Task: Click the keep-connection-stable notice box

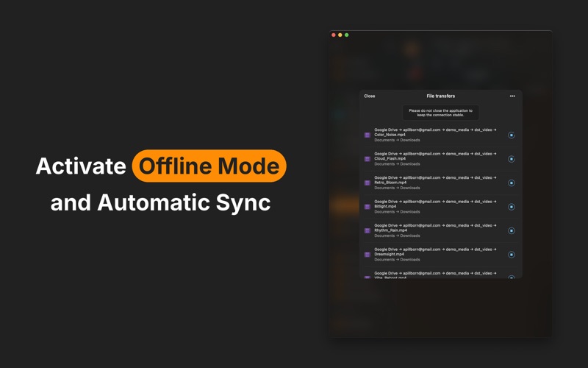Action: click(x=440, y=113)
